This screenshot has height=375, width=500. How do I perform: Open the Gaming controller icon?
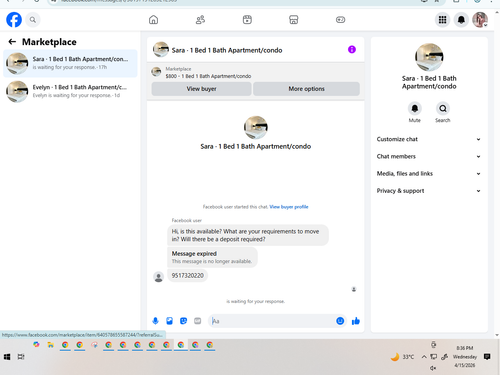pos(340,20)
